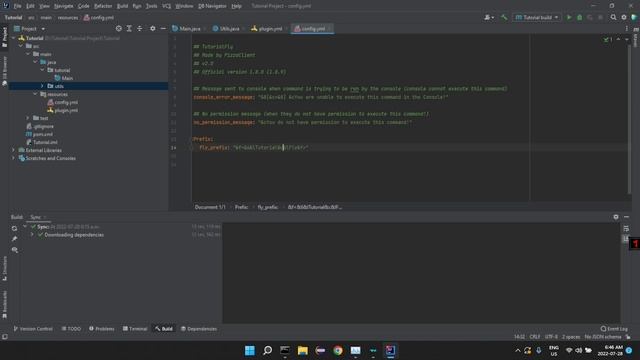The width and height of the screenshot is (640, 360).
Task: Click the editor vertical scrollbar
Action: 629,118
